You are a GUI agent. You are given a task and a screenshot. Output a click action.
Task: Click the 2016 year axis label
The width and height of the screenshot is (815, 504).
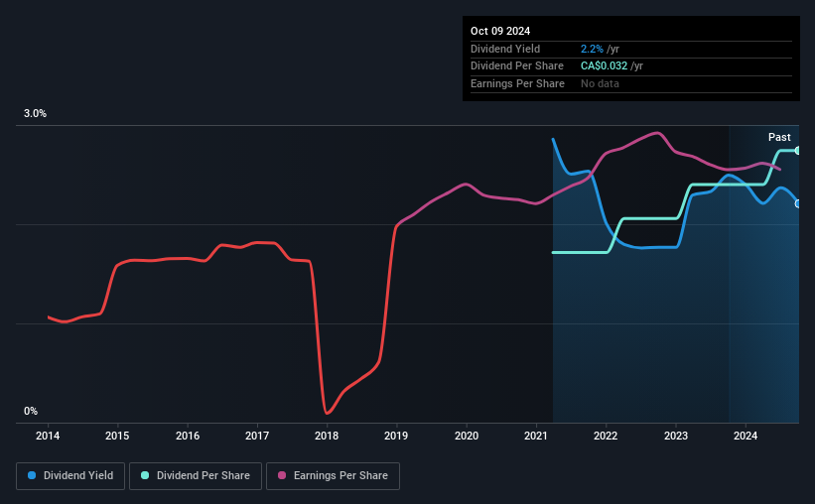pos(187,436)
